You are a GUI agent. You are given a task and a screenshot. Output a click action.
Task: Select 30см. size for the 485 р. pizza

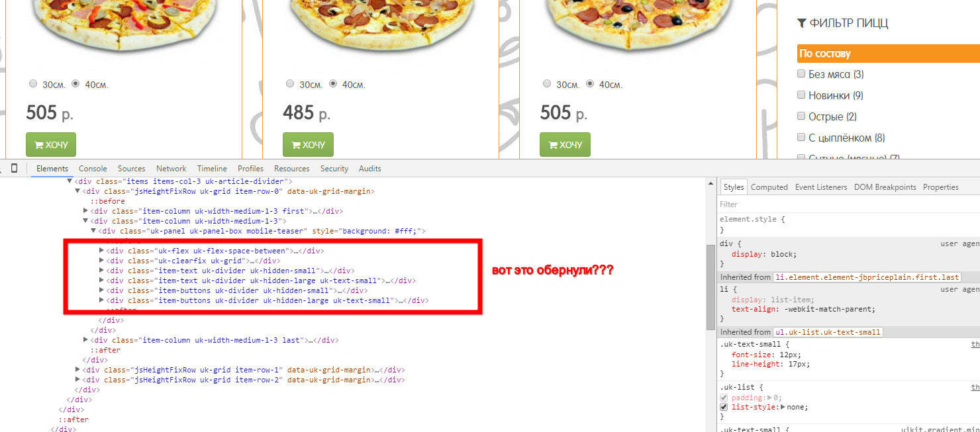tap(290, 84)
